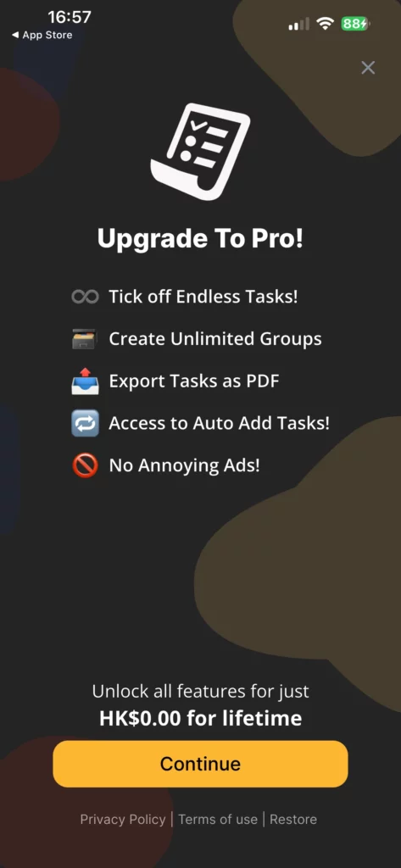The height and width of the screenshot is (868, 401).
Task: Select the file cabinet groups icon
Action: pyautogui.click(x=85, y=339)
